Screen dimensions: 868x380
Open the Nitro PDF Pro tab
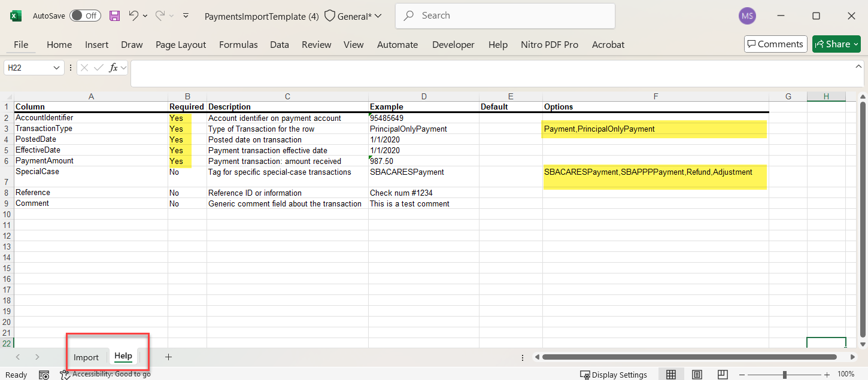(550, 44)
